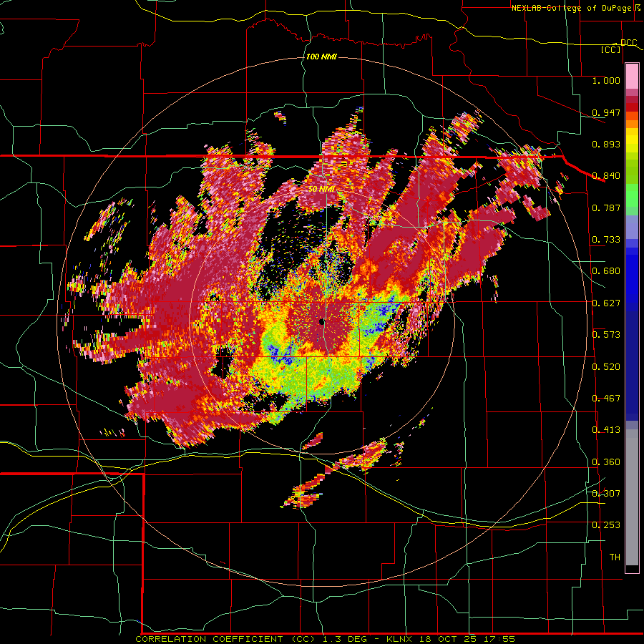Viewport: 644px width, 644px height.
Task: Click the KLNX station ID in caption
Action: click(x=401, y=639)
